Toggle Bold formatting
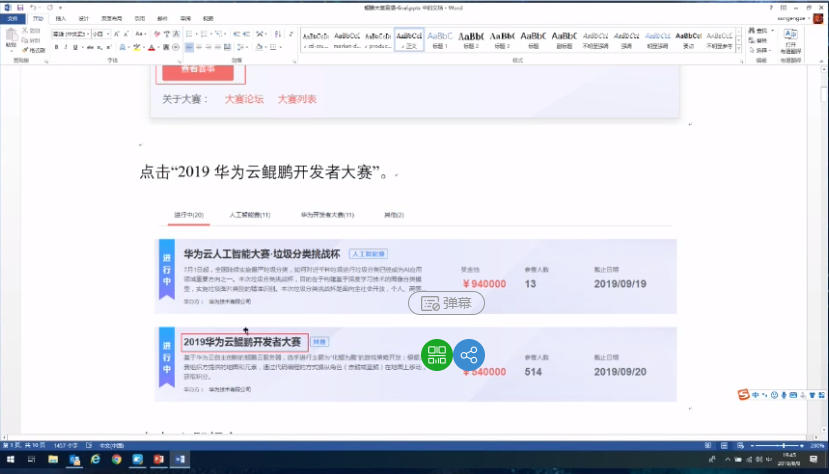The image size is (829, 474). click(x=57, y=48)
